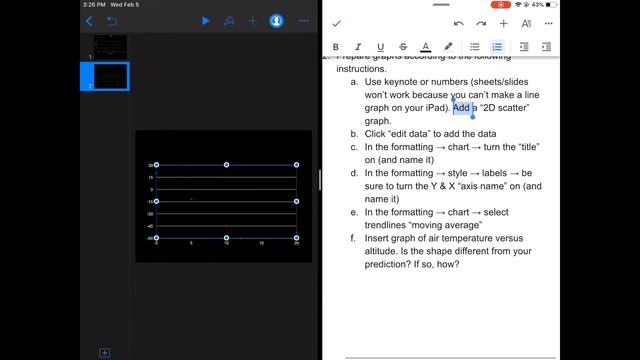This screenshot has width=640, height=360.
Task: Undo the last edit in Docs
Action: click(458, 24)
